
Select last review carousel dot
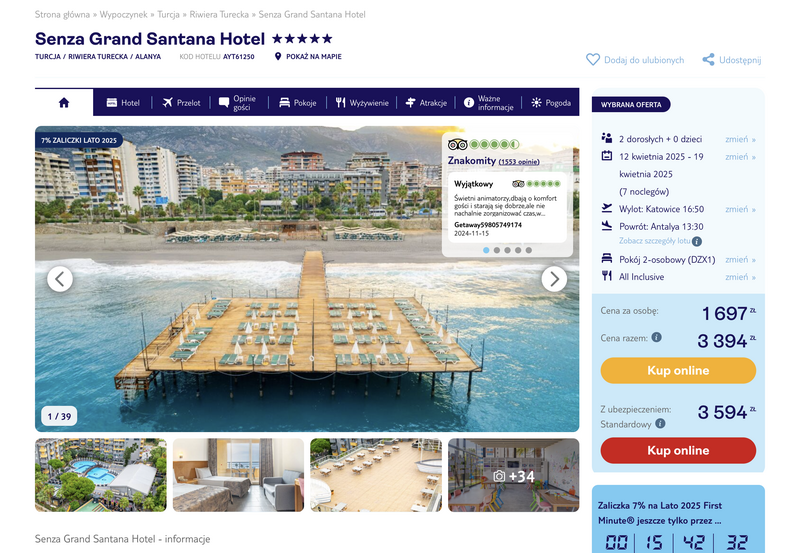[x=529, y=250]
